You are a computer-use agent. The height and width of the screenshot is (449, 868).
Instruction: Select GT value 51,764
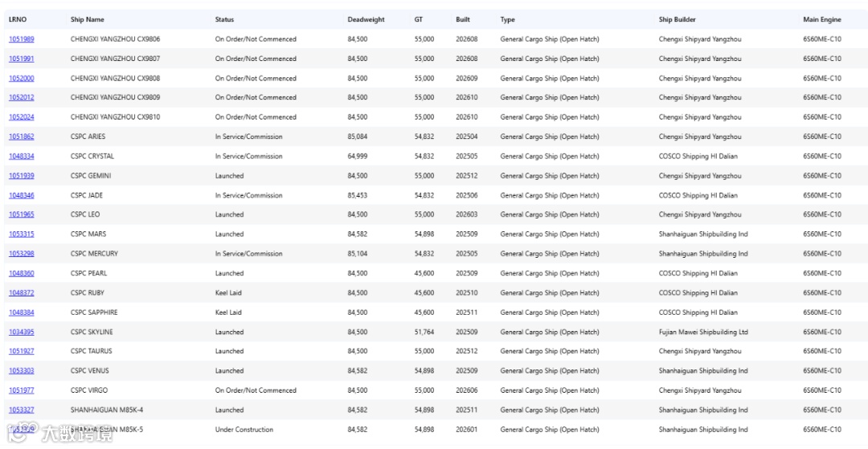tap(424, 332)
